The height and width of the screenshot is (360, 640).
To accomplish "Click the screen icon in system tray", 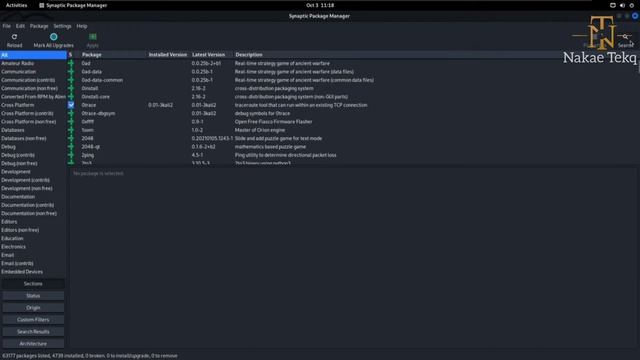I will click(613, 5).
